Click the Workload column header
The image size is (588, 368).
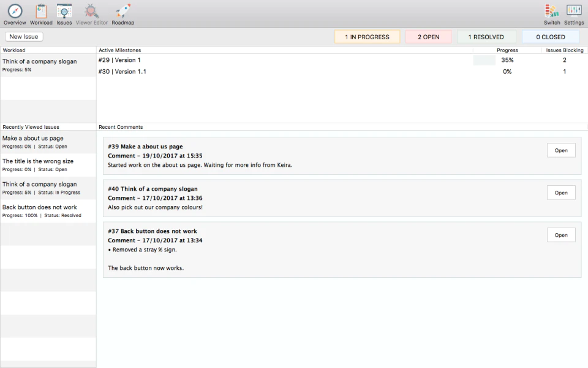[x=14, y=50]
